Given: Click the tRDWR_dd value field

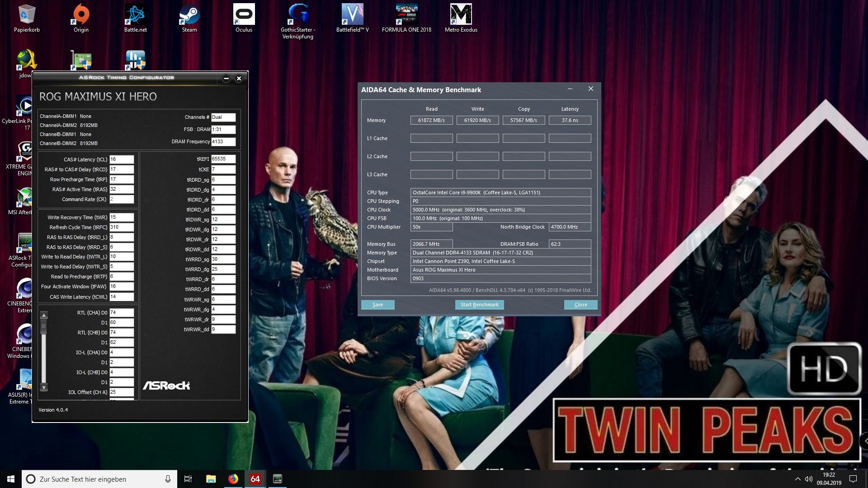Looking at the screenshot, I should (223, 249).
